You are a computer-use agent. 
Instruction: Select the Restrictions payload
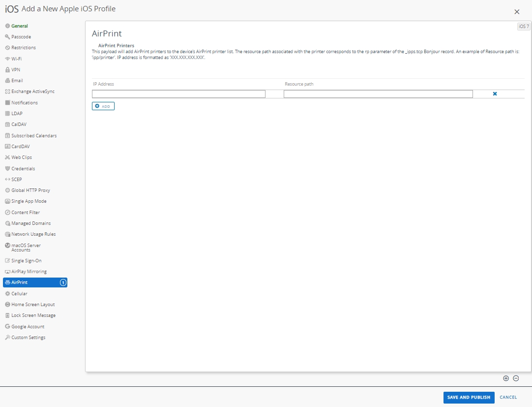pos(23,48)
